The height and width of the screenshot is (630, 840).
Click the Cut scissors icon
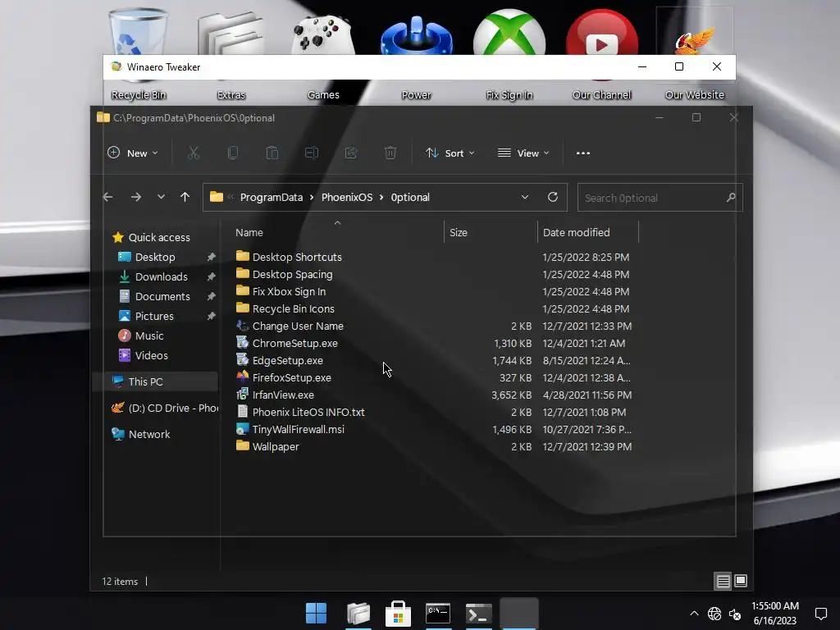coord(194,153)
